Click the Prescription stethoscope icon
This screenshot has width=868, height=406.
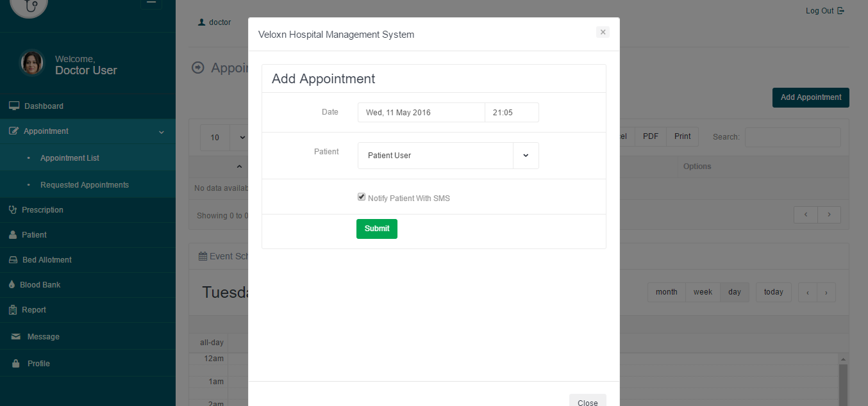click(13, 209)
